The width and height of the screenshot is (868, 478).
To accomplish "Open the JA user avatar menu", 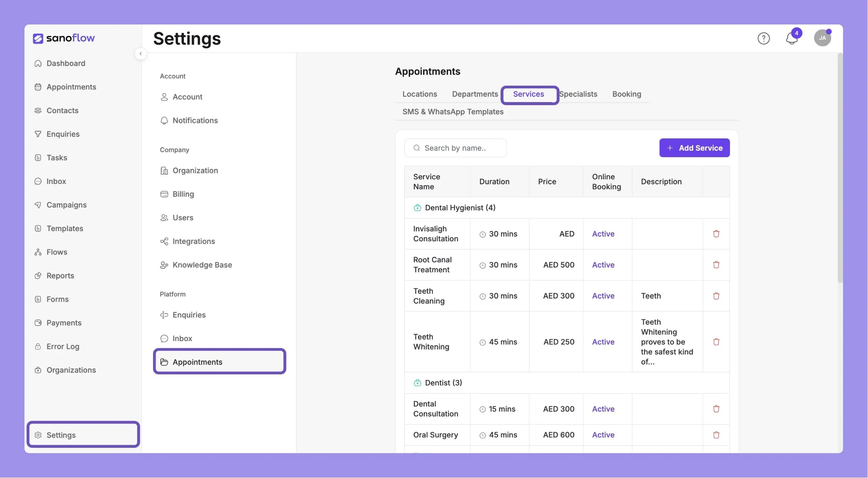I will point(822,38).
